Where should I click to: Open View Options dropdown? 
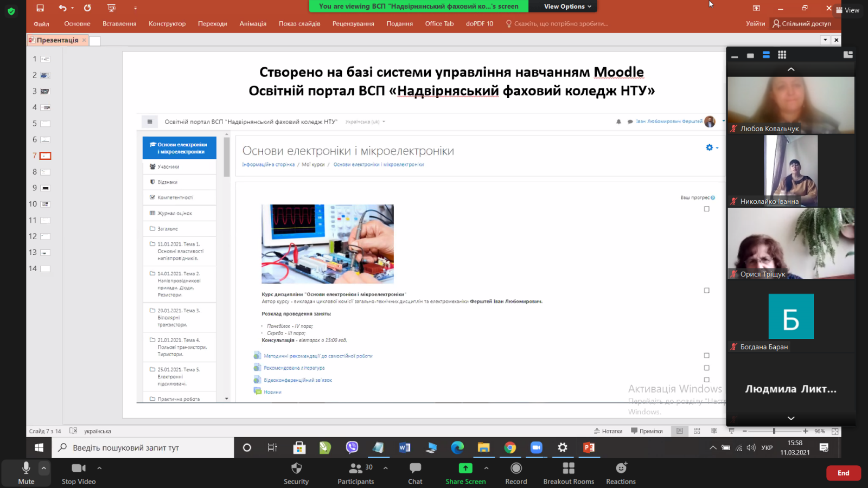(x=567, y=7)
